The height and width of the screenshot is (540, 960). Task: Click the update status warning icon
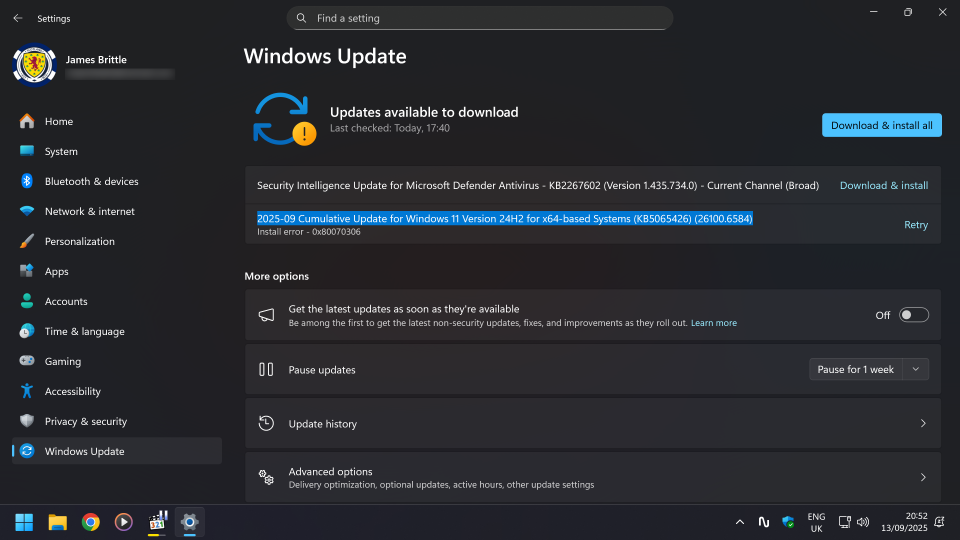[x=304, y=133]
